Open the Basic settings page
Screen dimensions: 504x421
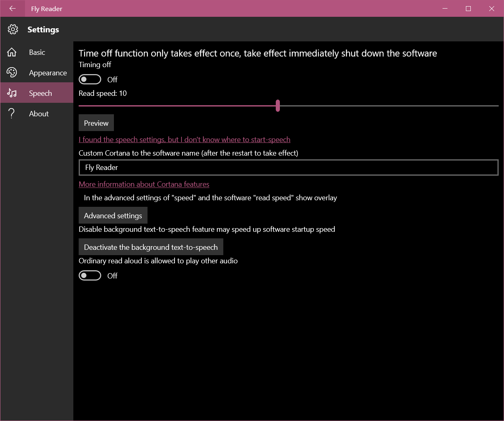37,52
